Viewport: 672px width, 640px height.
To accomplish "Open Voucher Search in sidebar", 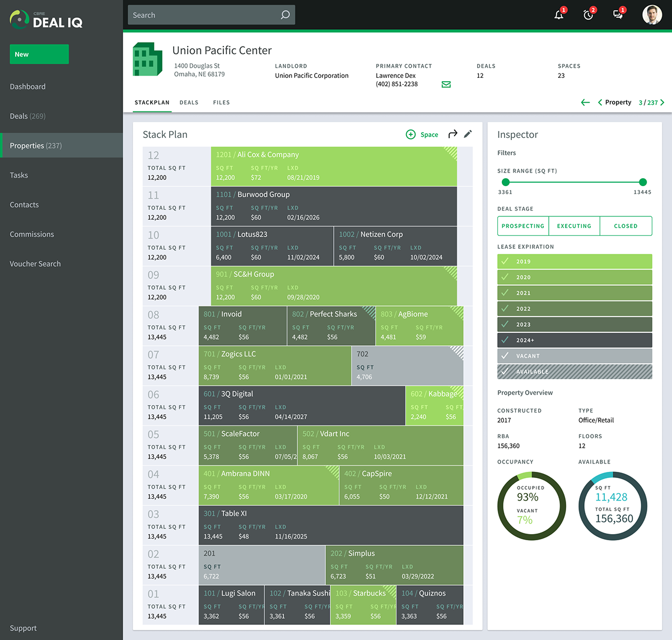I will click(35, 263).
